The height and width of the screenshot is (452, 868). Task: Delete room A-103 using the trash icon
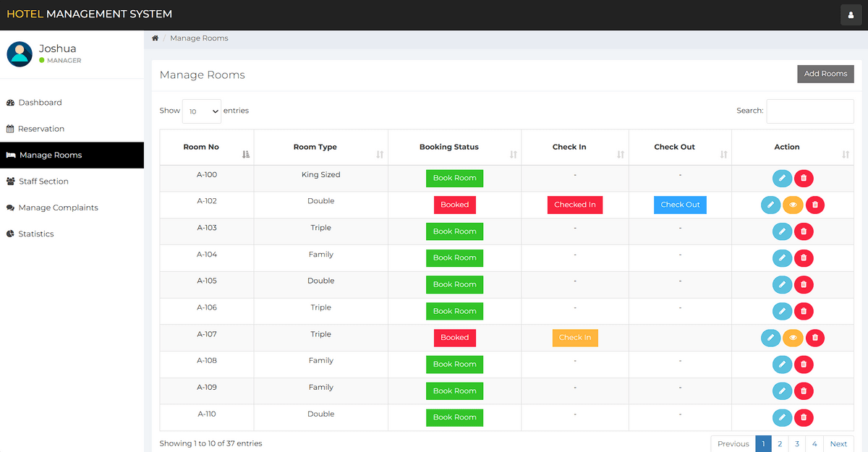804,231
